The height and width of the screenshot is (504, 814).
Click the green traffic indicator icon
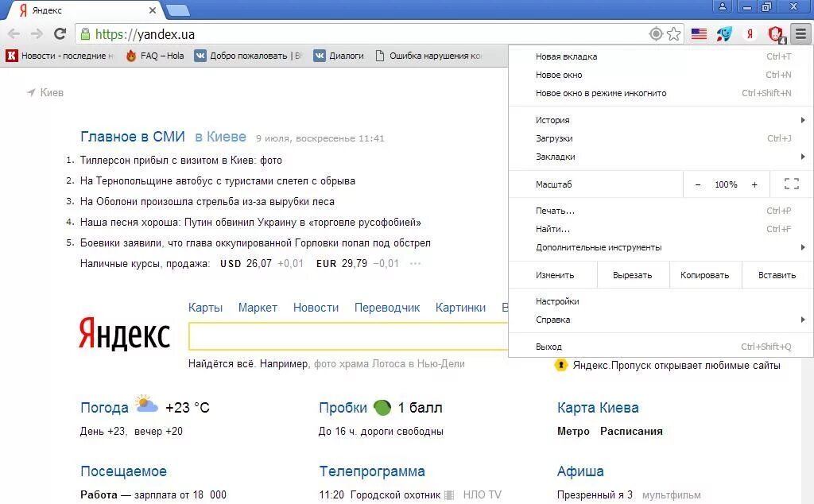[382, 408]
